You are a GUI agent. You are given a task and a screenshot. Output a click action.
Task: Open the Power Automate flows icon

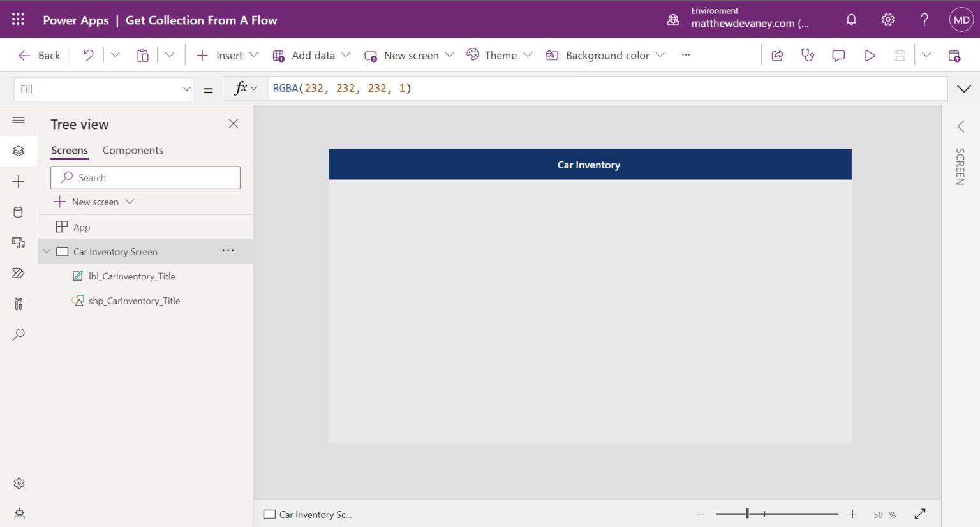[x=19, y=273]
